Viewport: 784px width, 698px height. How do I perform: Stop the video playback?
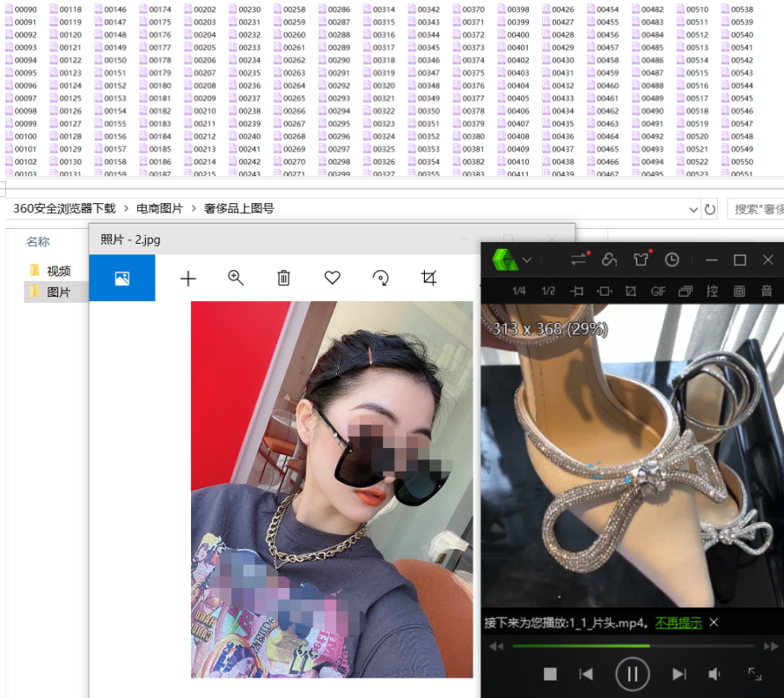tap(550, 674)
